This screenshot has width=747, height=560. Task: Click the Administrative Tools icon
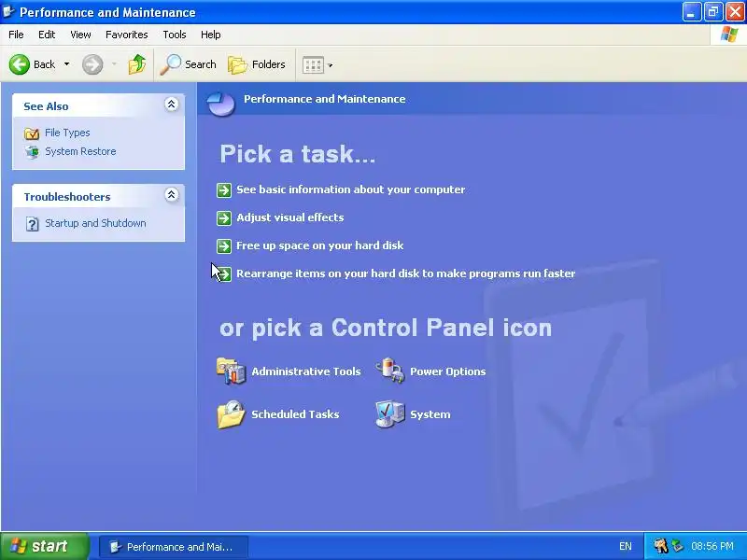point(231,371)
